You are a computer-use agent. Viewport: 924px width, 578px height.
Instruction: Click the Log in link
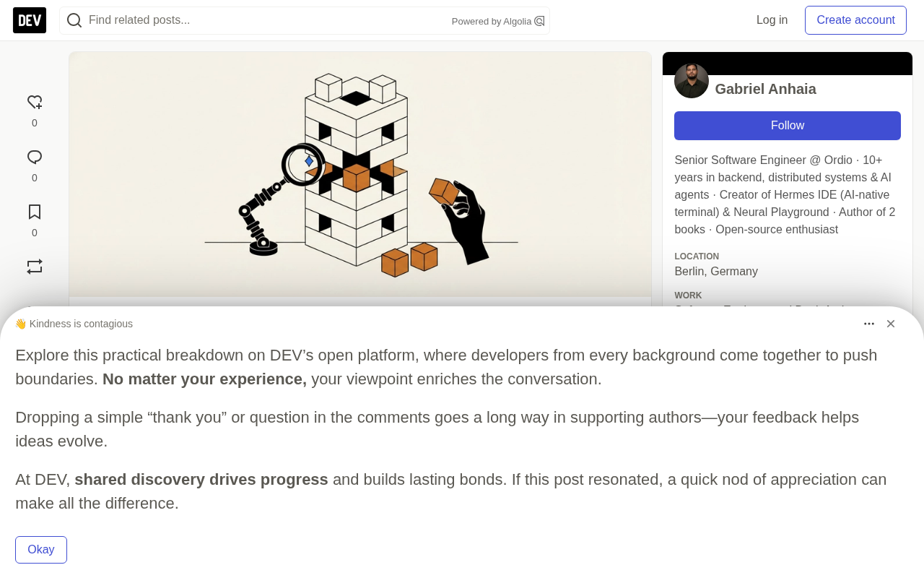(x=772, y=20)
